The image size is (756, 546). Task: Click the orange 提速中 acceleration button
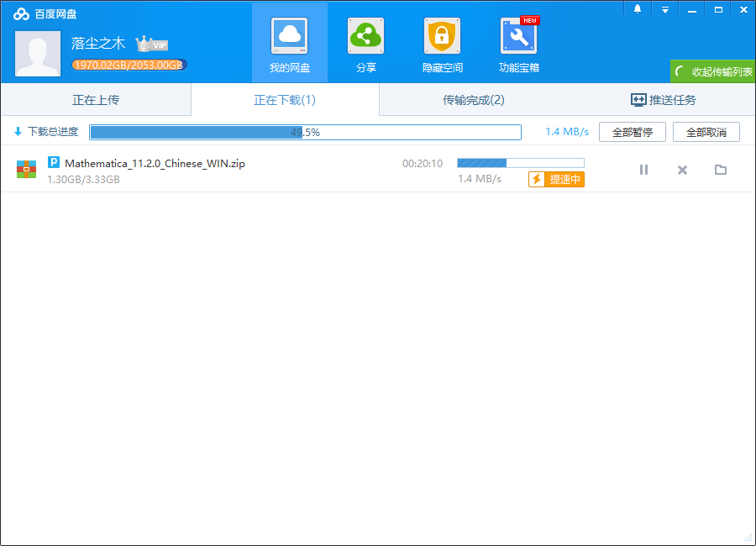556,180
